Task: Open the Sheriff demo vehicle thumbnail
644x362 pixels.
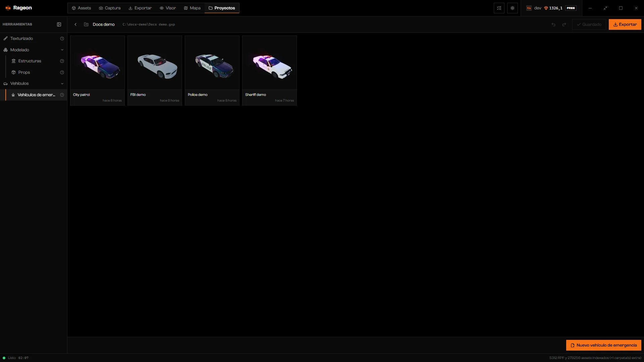Action: [x=269, y=63]
